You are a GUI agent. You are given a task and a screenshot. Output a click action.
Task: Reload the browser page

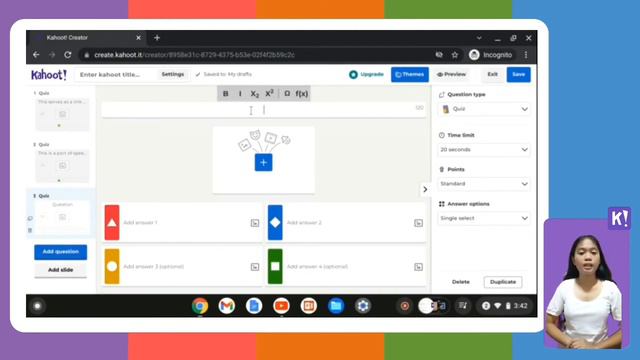(68, 55)
